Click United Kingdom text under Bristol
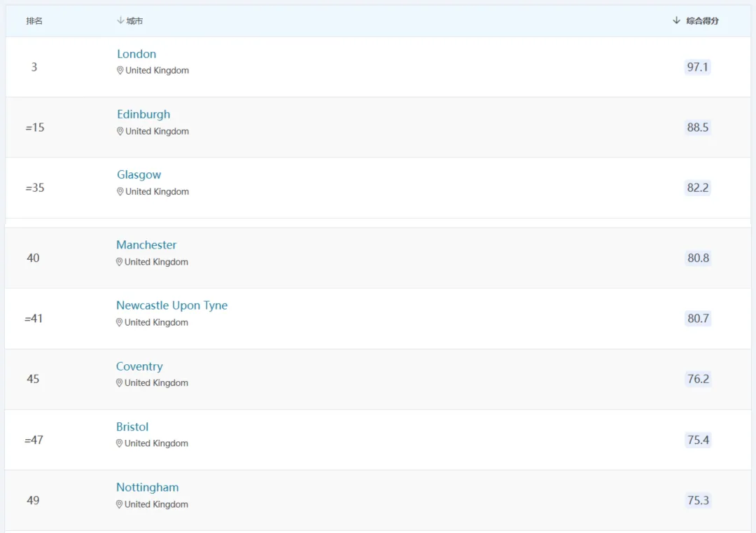 156,443
